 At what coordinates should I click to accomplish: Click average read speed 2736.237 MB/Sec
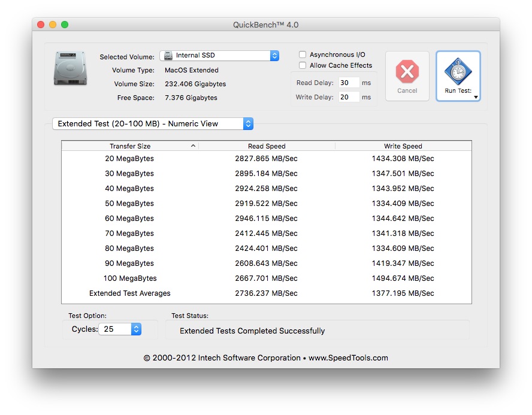click(267, 293)
